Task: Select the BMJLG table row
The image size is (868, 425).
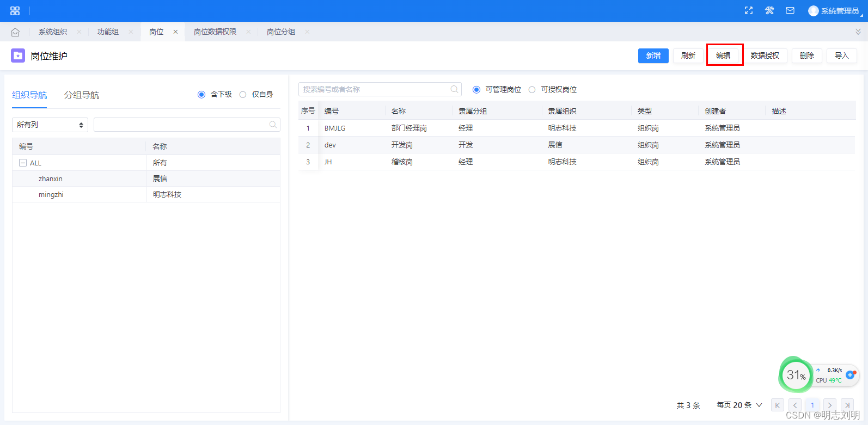Action: point(577,128)
